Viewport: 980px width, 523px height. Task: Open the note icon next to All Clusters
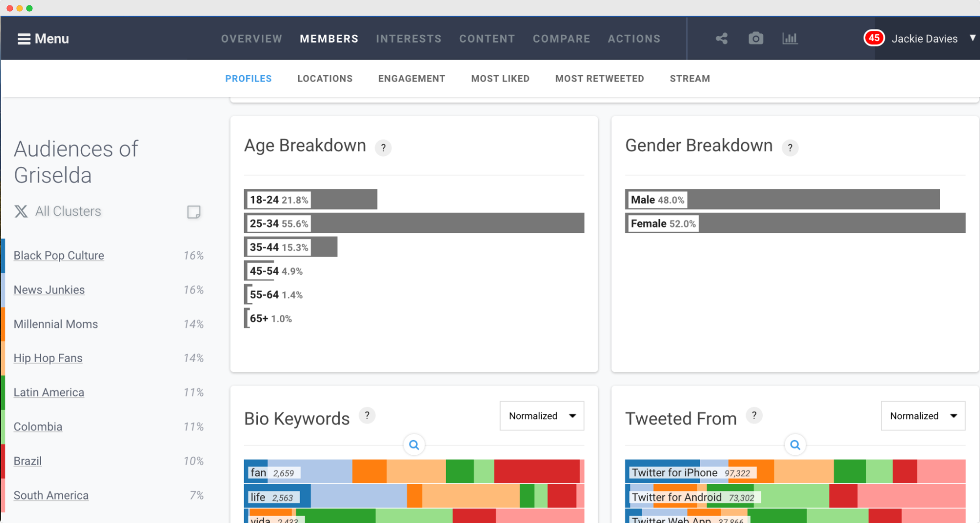194,212
